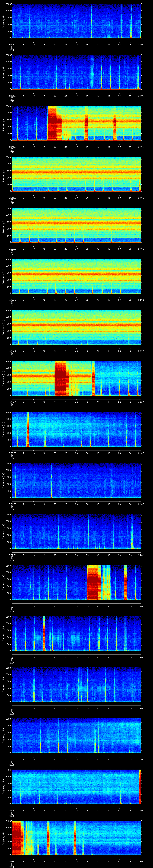Select the spectrogram panel starting at 16:28:00
Image resolution: width=153 pixels, height=868 pixels.
pos(76,327)
